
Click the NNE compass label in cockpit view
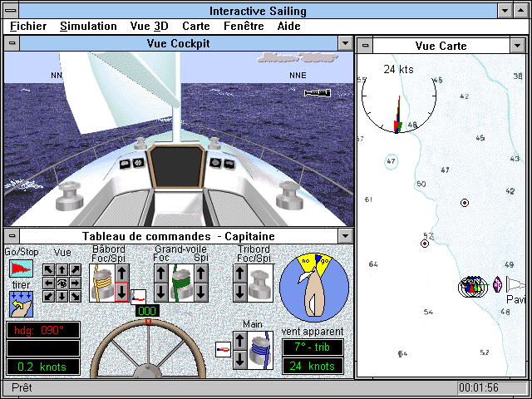(298, 76)
